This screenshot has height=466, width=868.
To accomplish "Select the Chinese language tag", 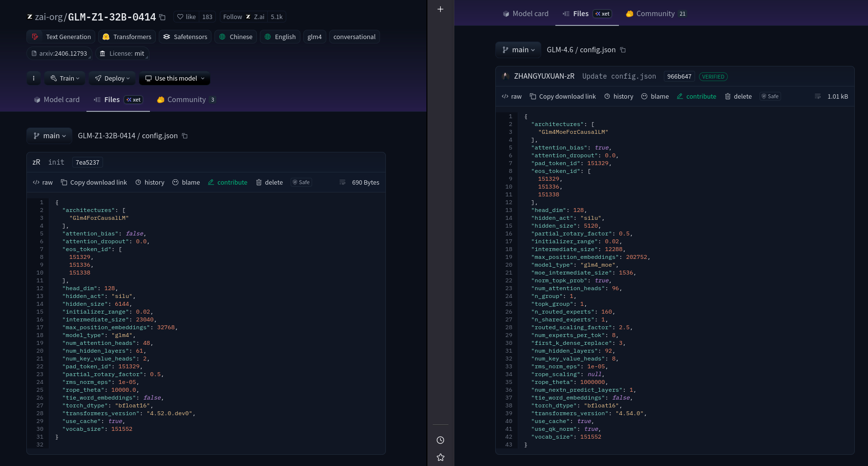I will pyautogui.click(x=236, y=37).
